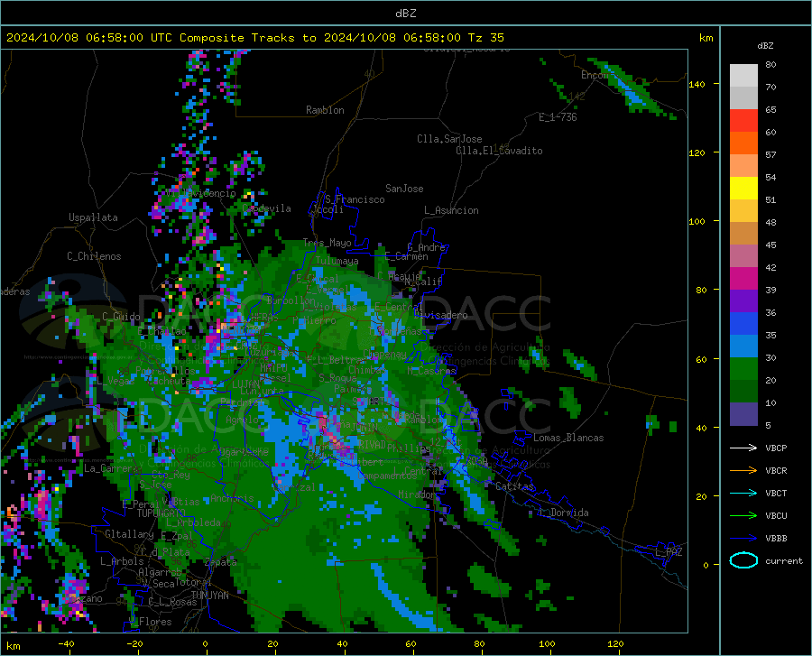Viewport: 812px width, 656px height.
Task: Click the '-40' tick on the bottom km axis
Action: (x=66, y=643)
